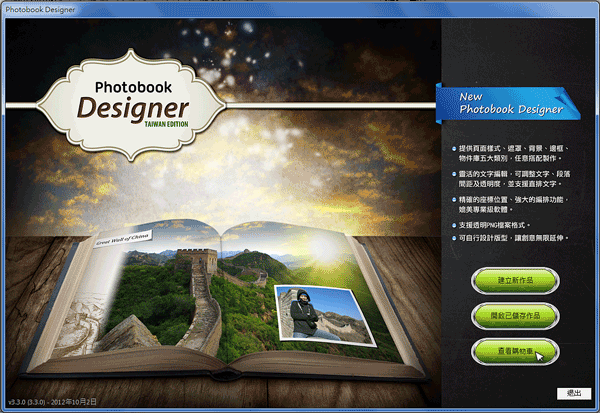Click the Great Wall of China caption label
The height and width of the screenshot is (413, 600).
coord(123,238)
